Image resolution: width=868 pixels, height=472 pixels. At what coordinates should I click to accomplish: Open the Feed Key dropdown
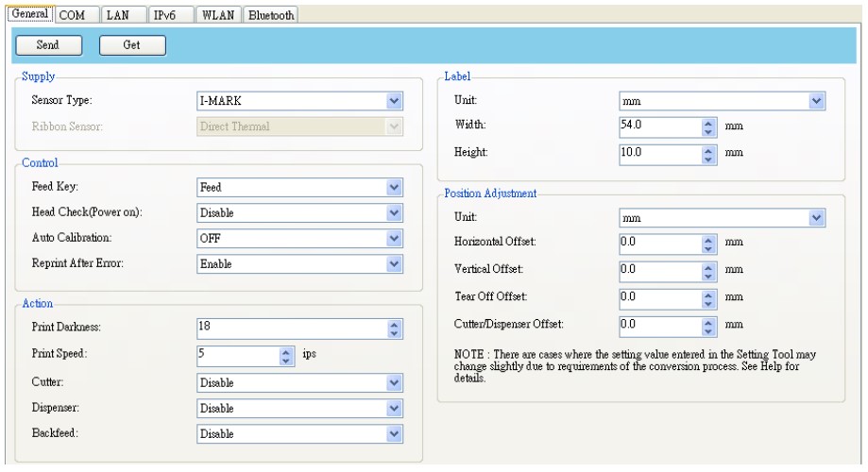coord(395,187)
